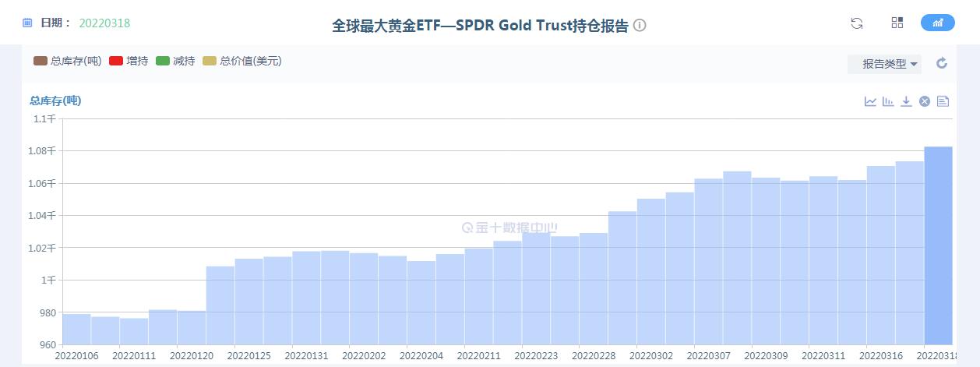The height and width of the screenshot is (367, 980).
Task: Switch to grid view layout icon
Action: click(897, 23)
